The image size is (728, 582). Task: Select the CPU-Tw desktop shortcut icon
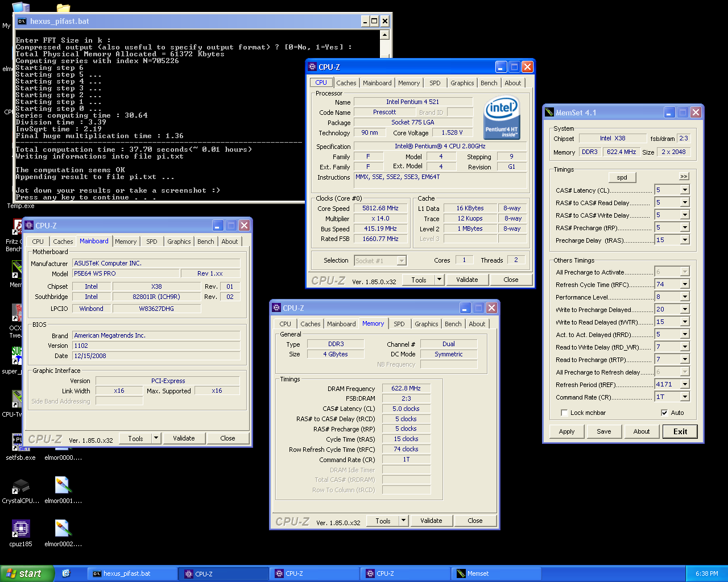(17, 399)
